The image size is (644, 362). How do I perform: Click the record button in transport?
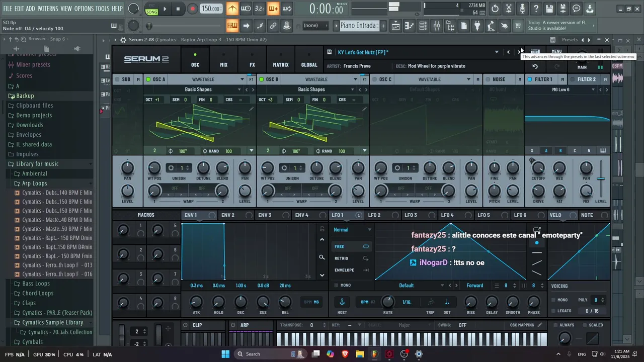(192, 9)
